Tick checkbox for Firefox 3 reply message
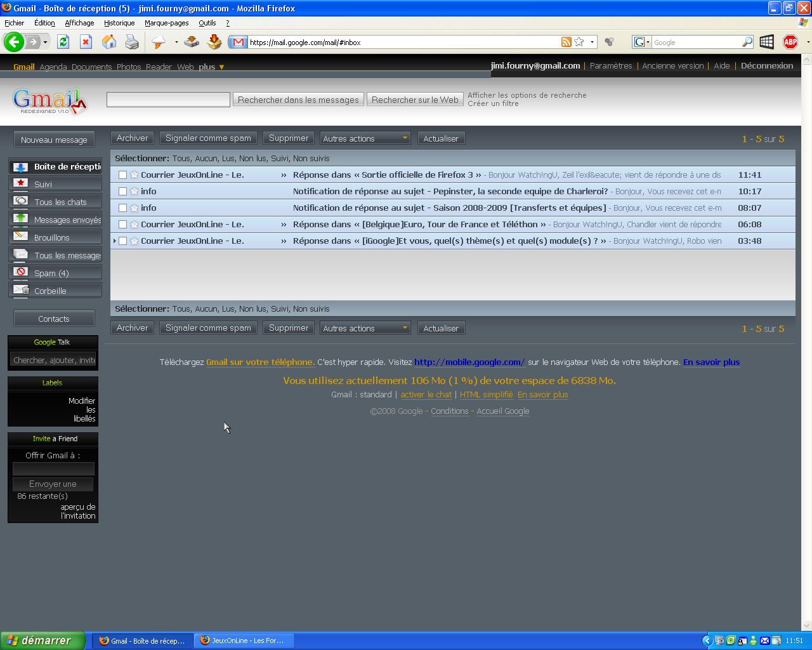 (123, 175)
